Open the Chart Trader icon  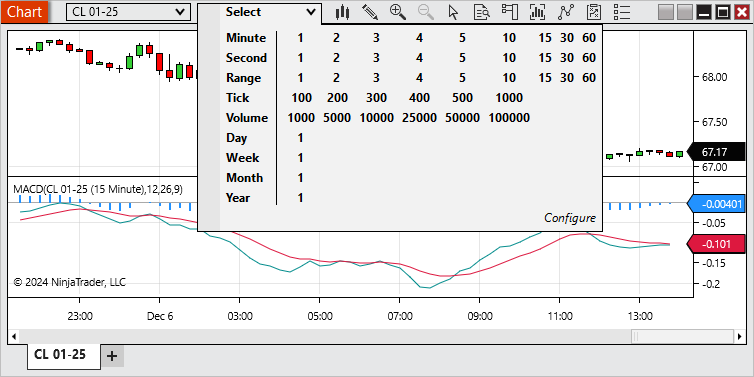click(x=509, y=12)
